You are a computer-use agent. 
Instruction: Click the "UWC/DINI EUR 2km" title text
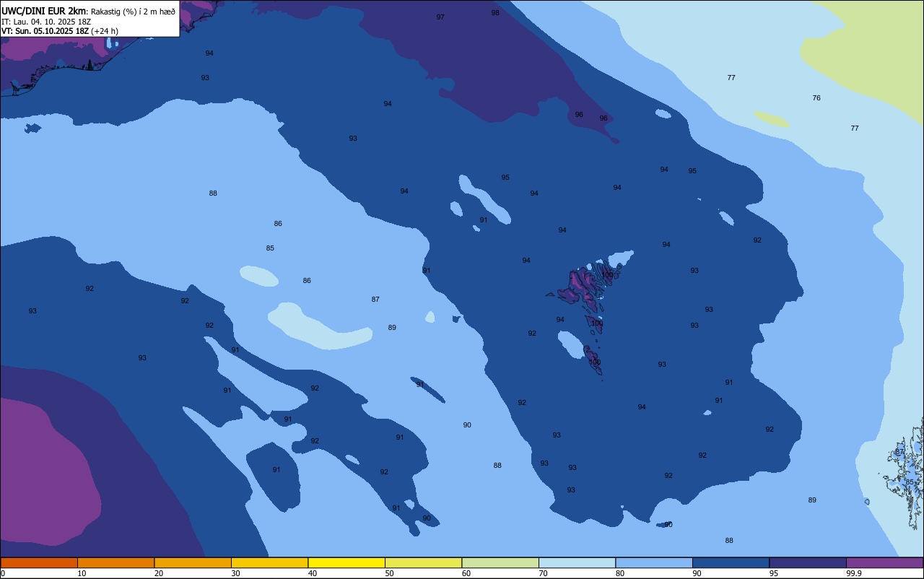click(x=44, y=11)
